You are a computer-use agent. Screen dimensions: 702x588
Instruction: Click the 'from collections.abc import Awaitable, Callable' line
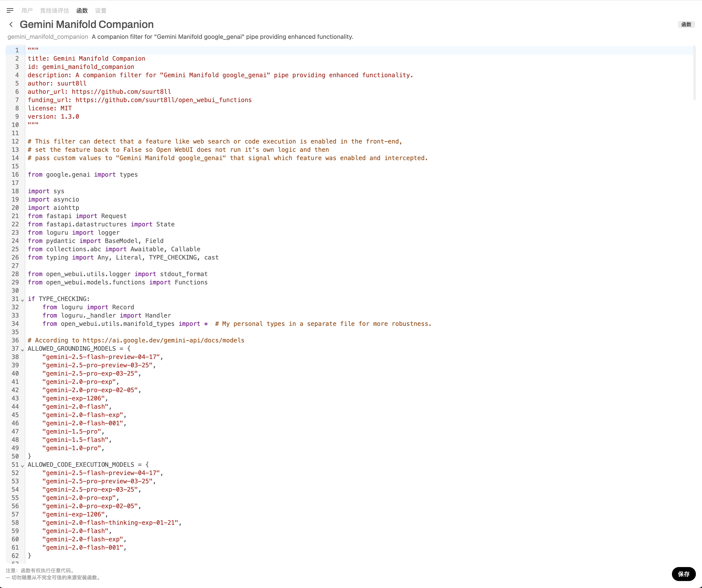click(x=114, y=249)
